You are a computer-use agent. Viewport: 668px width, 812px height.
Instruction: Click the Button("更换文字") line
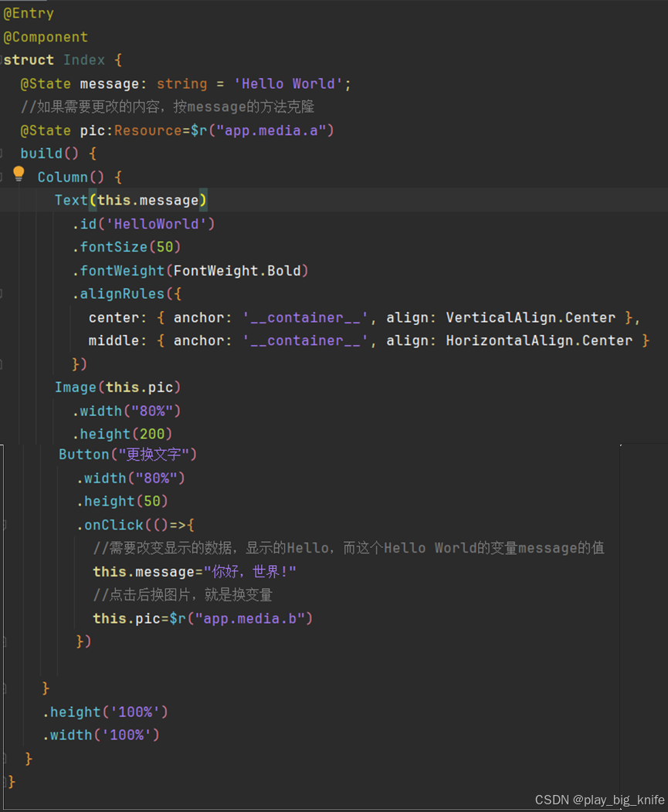[x=127, y=455]
